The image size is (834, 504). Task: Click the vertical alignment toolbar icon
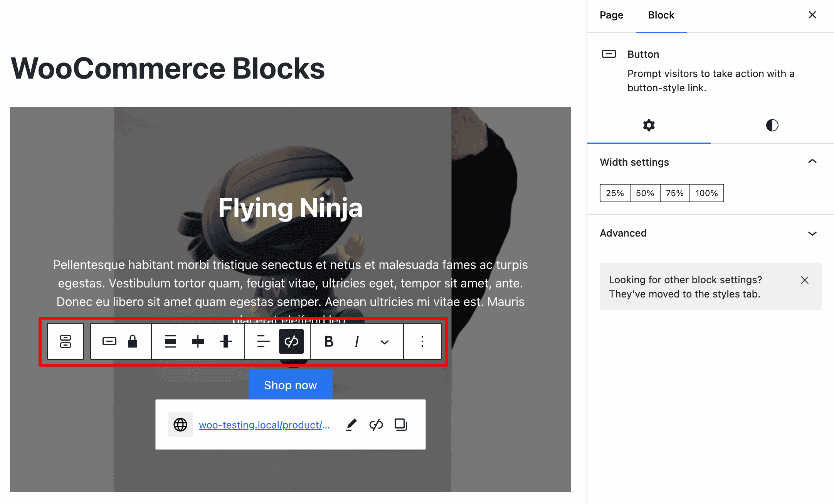point(198,341)
